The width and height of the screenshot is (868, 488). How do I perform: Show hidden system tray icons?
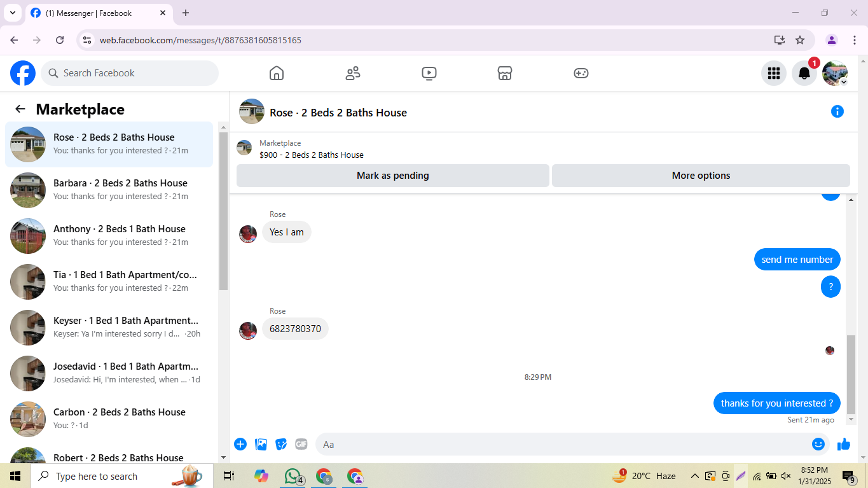coord(694,476)
